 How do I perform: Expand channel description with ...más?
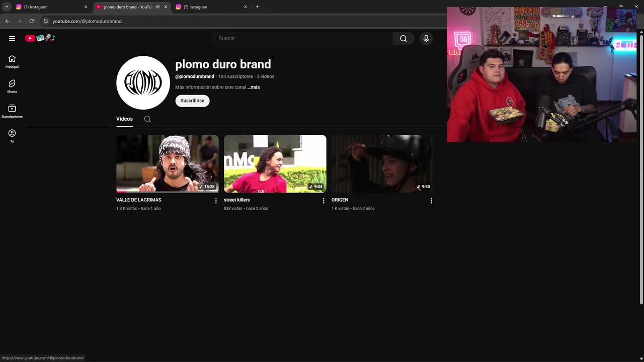tap(254, 87)
